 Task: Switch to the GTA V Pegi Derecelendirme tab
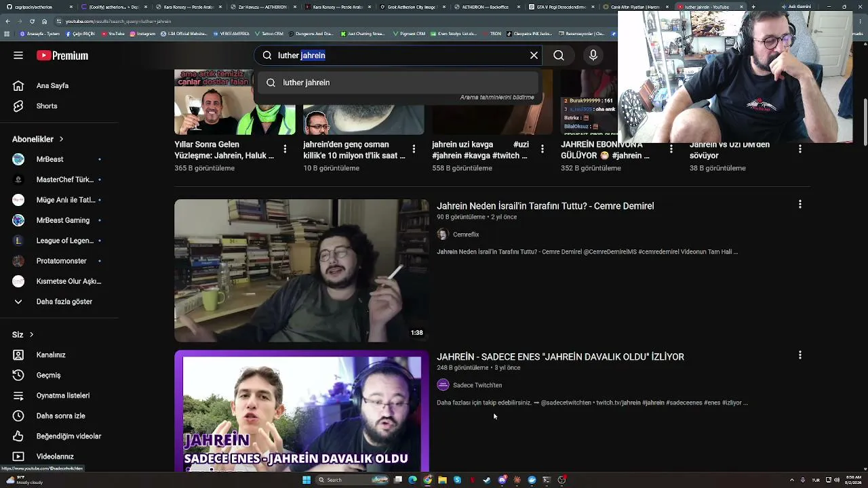click(x=561, y=7)
